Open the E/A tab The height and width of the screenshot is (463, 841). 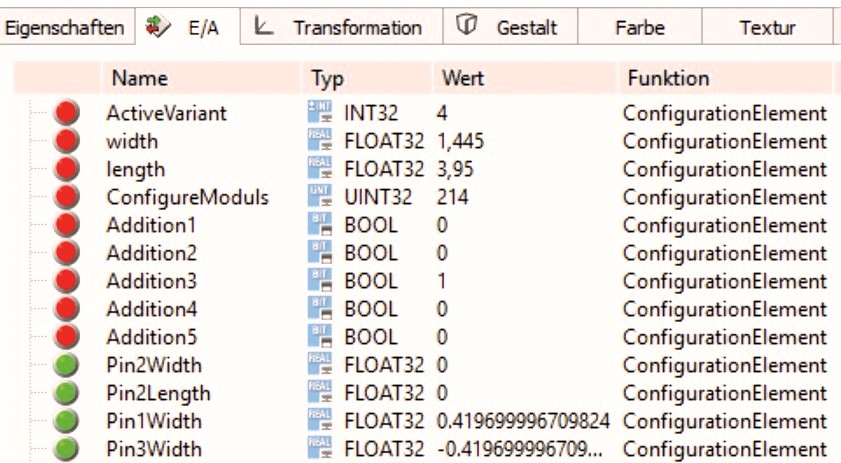coord(188,27)
